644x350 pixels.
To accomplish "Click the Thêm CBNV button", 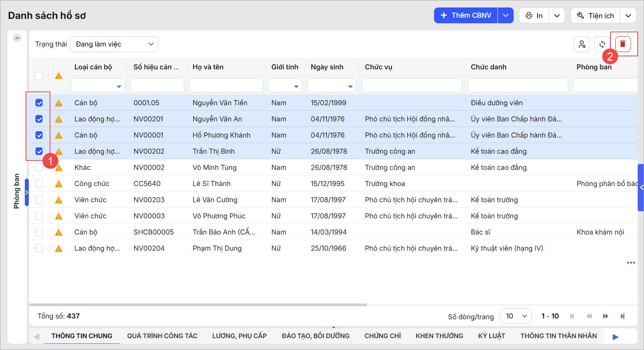I will pyautogui.click(x=466, y=16).
